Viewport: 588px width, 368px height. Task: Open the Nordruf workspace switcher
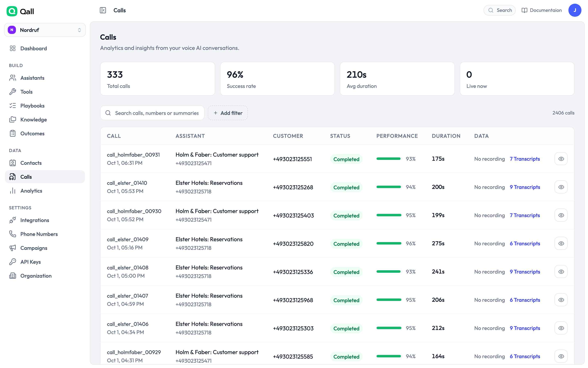tap(45, 30)
